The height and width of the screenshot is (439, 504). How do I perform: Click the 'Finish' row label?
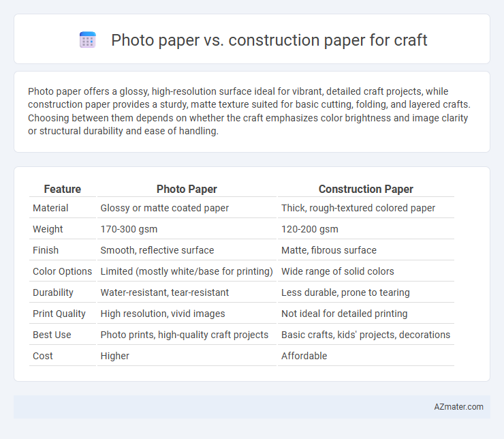[x=46, y=250]
